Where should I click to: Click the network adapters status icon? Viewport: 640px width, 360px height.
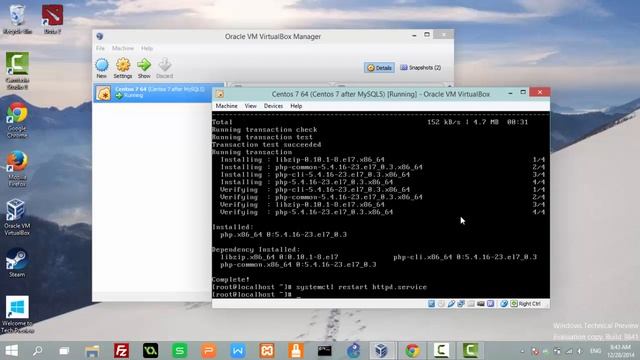(461, 304)
